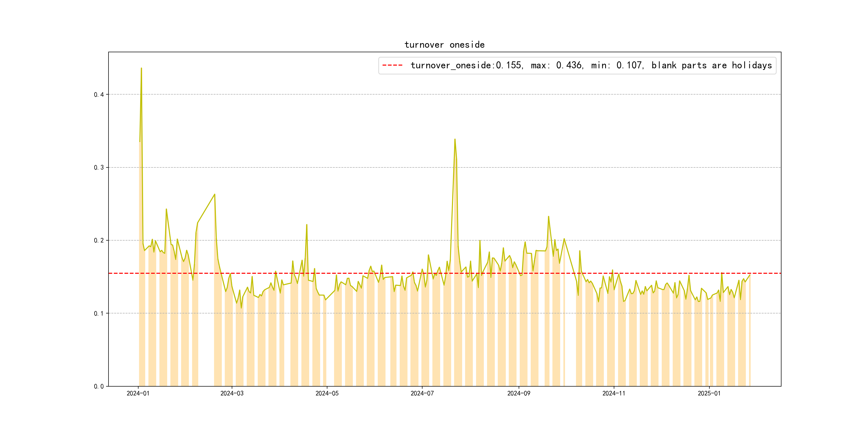
Task: Click the 2024-09 x-axis date label
Action: tap(519, 394)
